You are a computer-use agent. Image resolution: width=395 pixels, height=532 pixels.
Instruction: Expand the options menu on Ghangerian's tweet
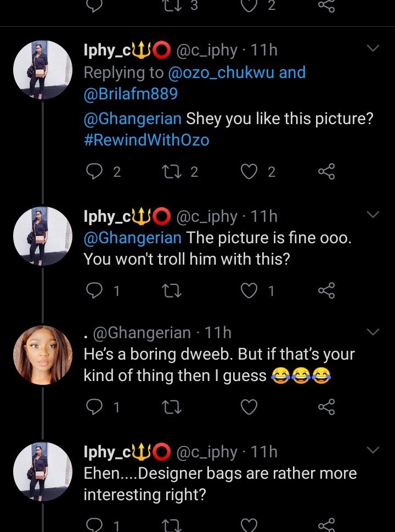pos(373,332)
